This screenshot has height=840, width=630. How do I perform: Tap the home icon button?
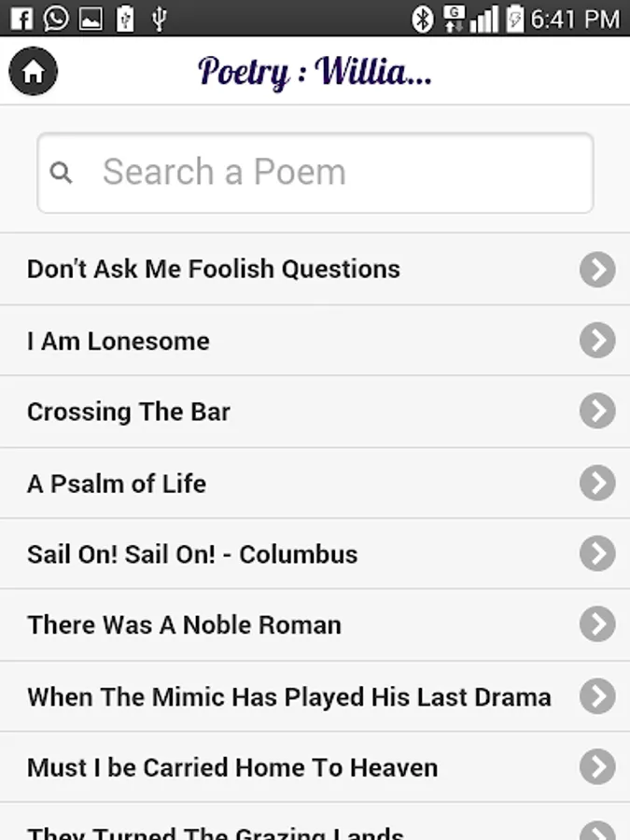34,71
